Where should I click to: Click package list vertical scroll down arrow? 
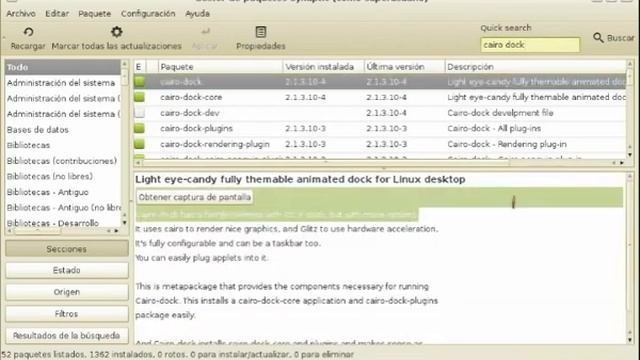630,155
